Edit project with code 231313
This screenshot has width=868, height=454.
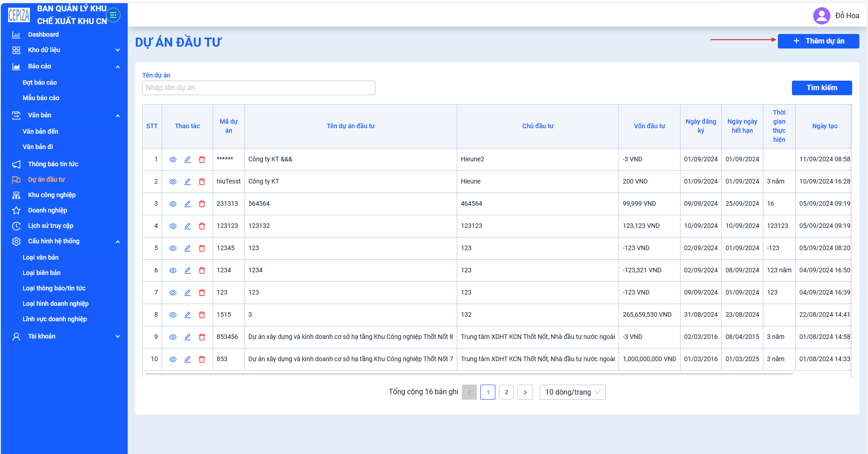[x=187, y=204]
